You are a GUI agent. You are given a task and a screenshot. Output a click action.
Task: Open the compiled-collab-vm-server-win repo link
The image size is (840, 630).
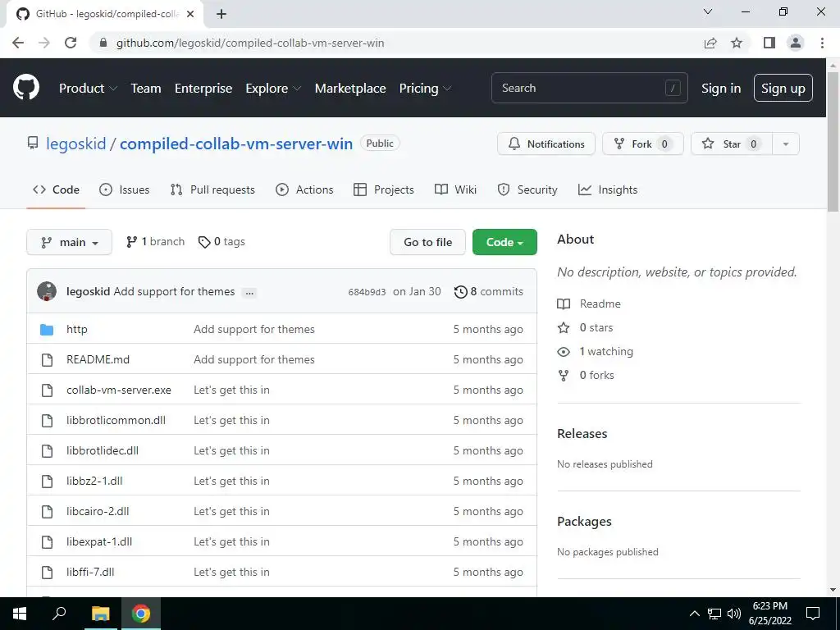[x=236, y=144]
